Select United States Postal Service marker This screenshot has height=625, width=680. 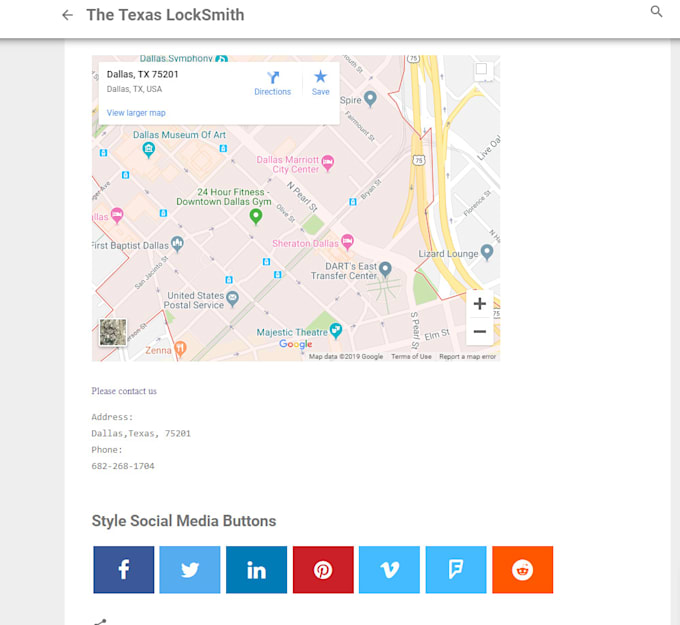point(232,299)
